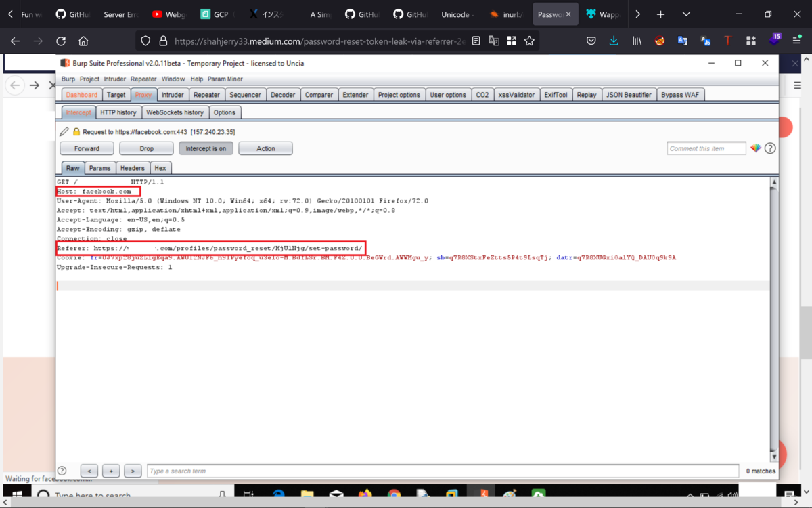The height and width of the screenshot is (508, 812).
Task: List all Firefox tabs chevron
Action: 686,14
